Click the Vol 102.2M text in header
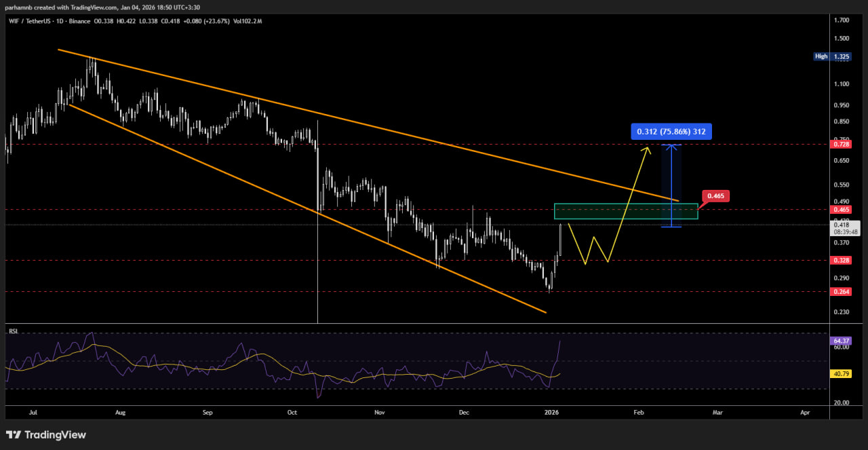 pos(247,21)
